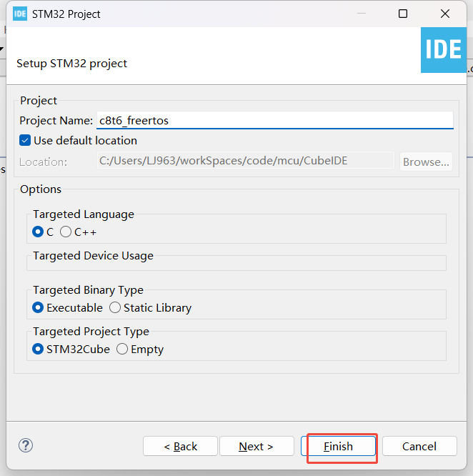Click the Project Name text field
Image resolution: width=473 pixels, height=476 pixels.
[x=274, y=120]
